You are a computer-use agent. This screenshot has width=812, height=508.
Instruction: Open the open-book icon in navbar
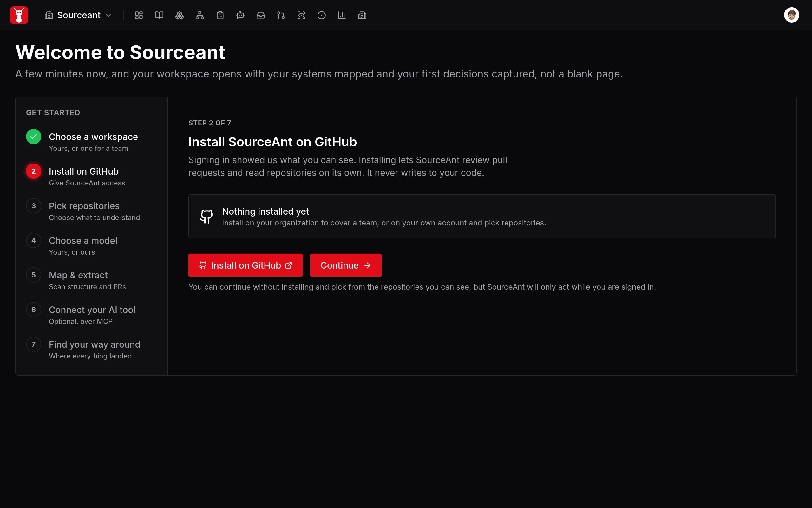(159, 15)
